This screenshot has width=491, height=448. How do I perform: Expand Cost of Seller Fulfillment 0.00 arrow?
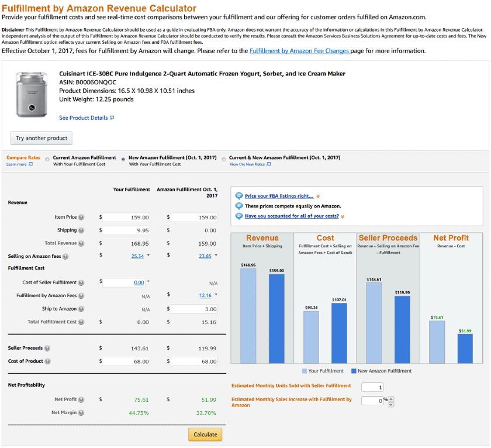[x=148, y=281]
